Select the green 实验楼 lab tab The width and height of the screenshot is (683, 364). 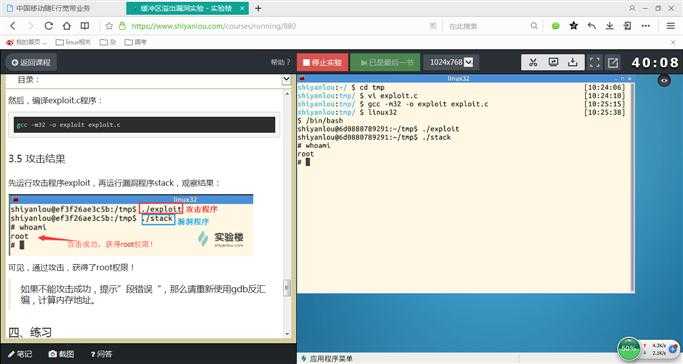[x=186, y=8]
